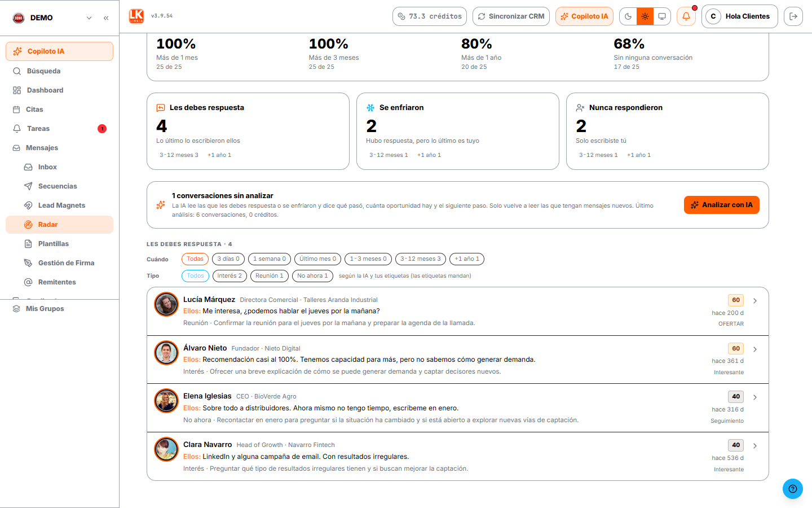
Task: Select the Todas time filter
Action: click(x=195, y=259)
